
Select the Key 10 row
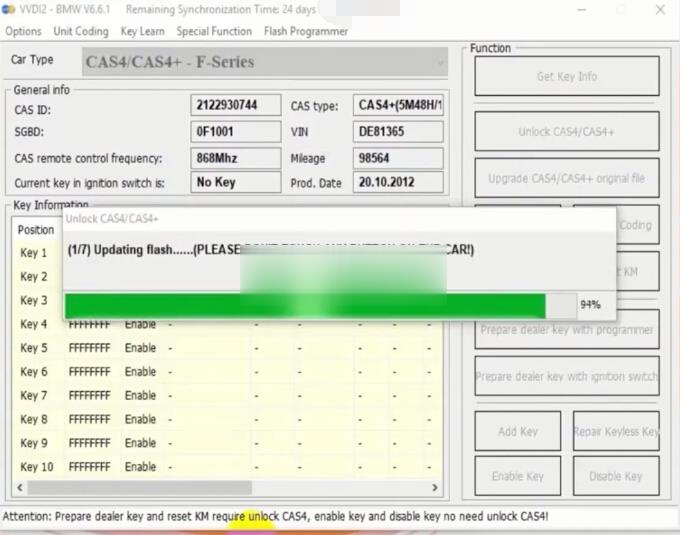pos(227,467)
